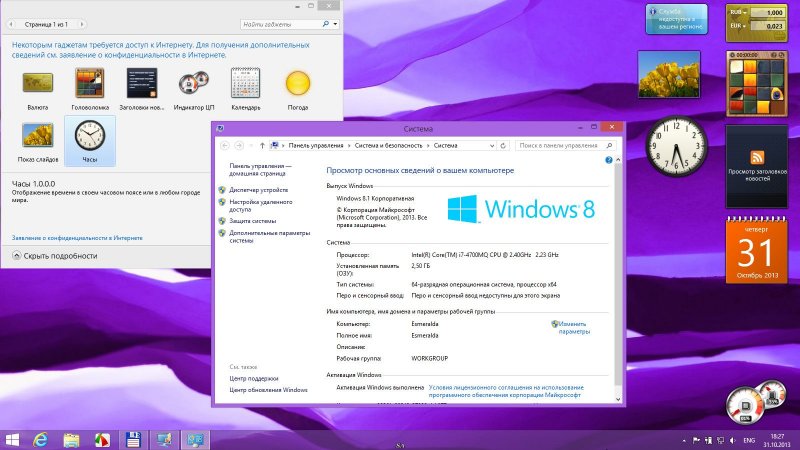Click the calendar gadget showing 31

[757, 251]
